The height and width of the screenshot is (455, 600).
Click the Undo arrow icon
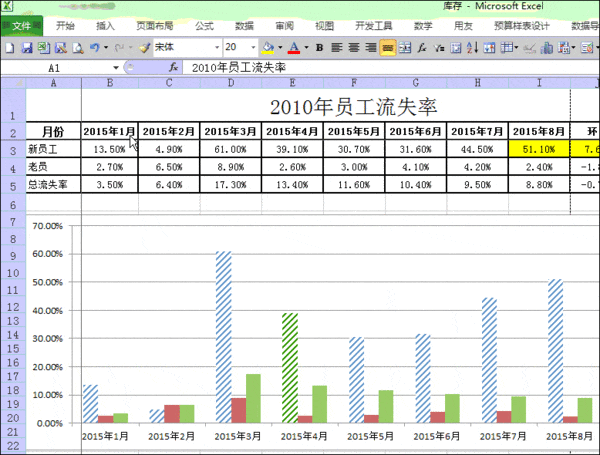[95, 48]
